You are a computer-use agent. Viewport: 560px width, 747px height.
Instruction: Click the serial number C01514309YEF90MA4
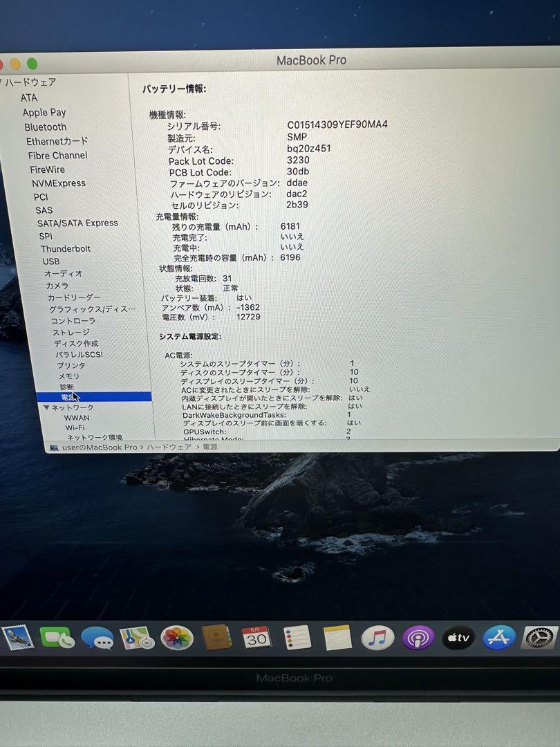[x=337, y=124]
